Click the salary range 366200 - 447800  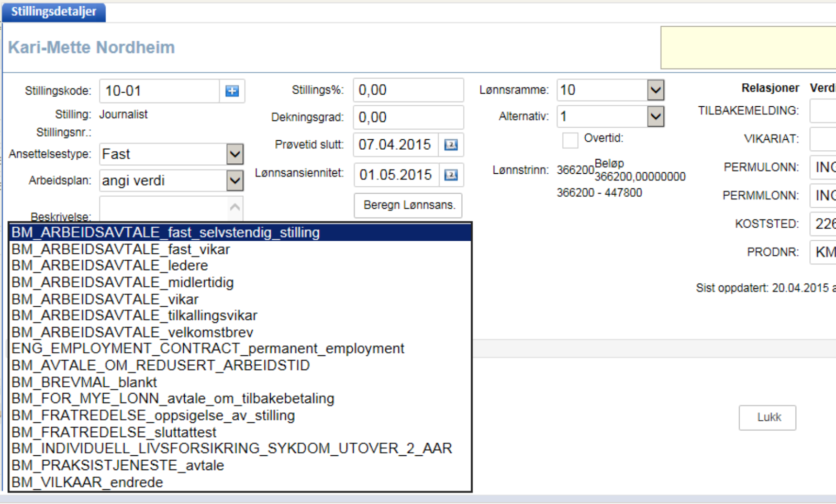(x=599, y=193)
